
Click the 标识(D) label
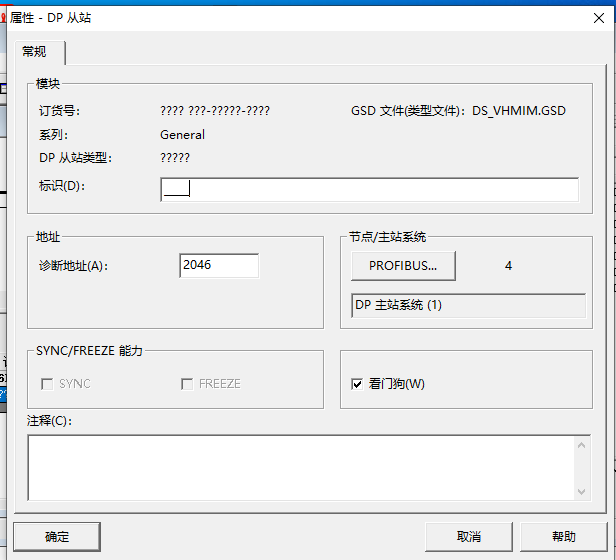[x=61, y=186]
